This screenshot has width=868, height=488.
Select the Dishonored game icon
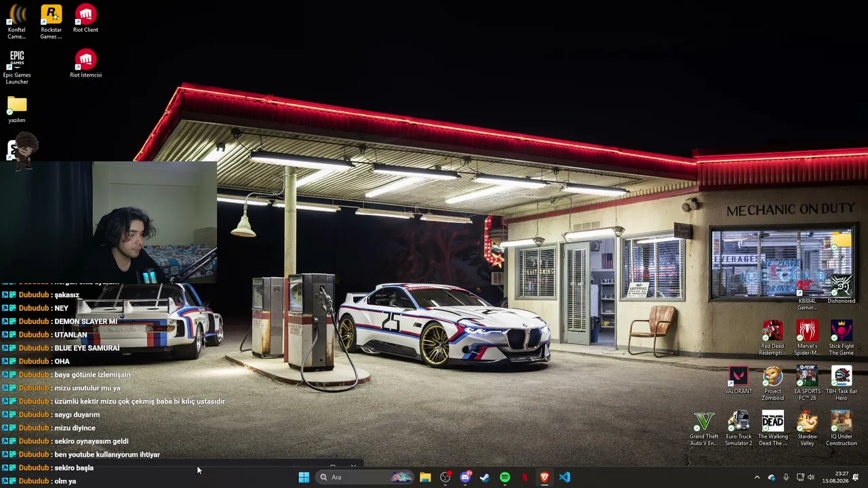click(842, 289)
